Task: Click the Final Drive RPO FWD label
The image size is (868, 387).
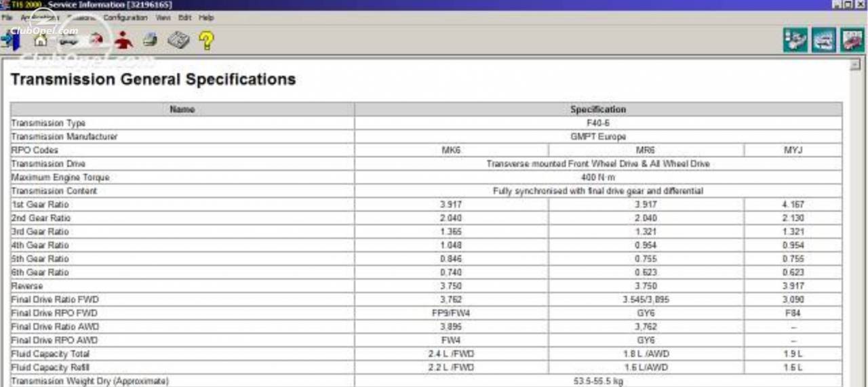Action: pos(54,313)
